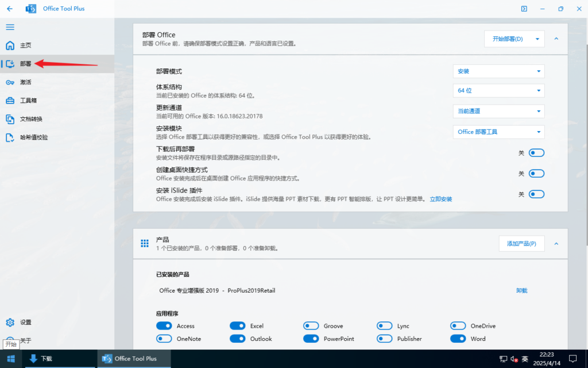The image size is (588, 368).
Task: Click the muted volume tray icon
Action: tap(514, 359)
